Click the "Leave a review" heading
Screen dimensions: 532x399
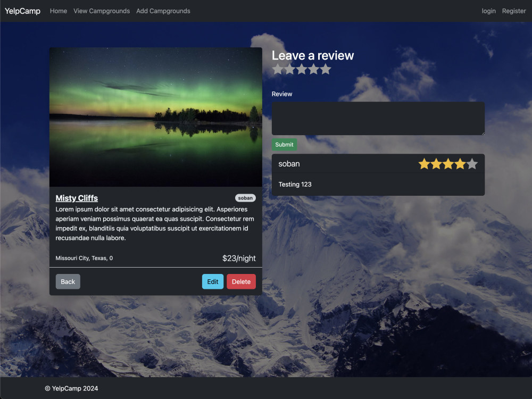[x=313, y=56]
